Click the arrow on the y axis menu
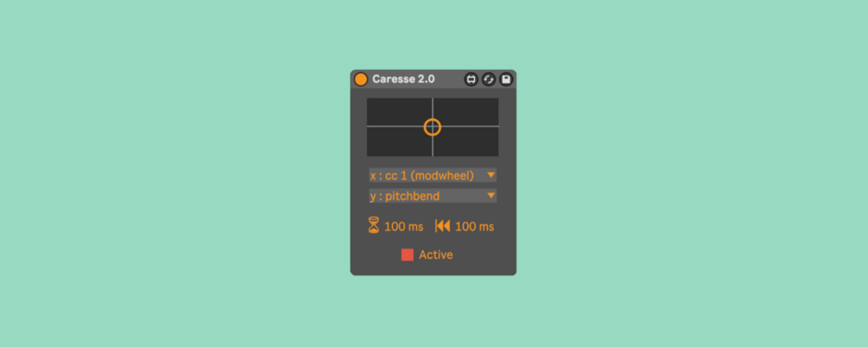This screenshot has height=347, width=868. pyautogui.click(x=491, y=195)
